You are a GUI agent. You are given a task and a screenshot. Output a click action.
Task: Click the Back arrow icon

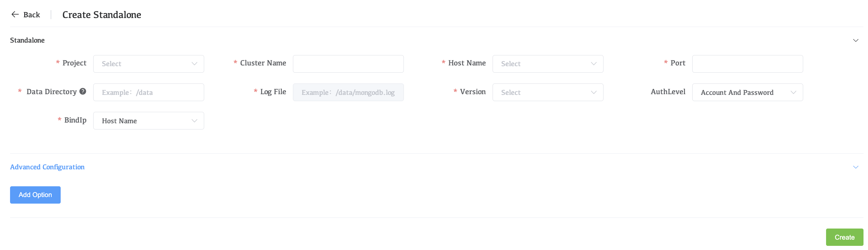tap(15, 15)
